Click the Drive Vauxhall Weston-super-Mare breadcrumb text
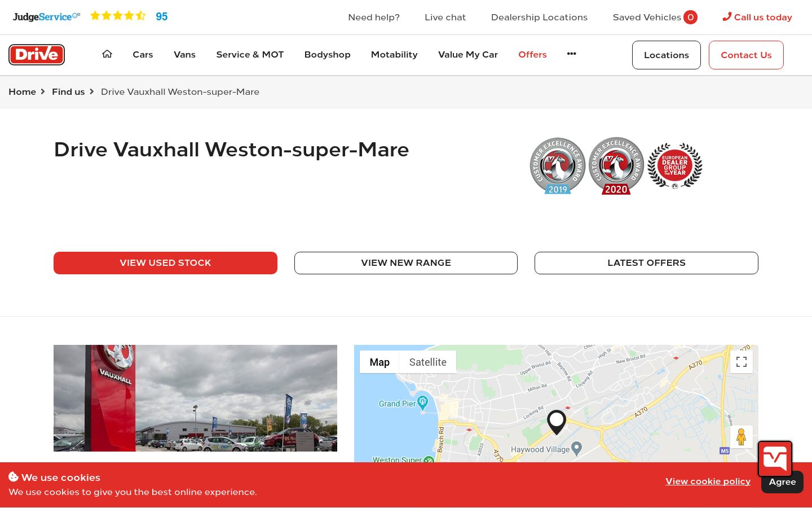This screenshot has height=508, width=812. (180, 92)
